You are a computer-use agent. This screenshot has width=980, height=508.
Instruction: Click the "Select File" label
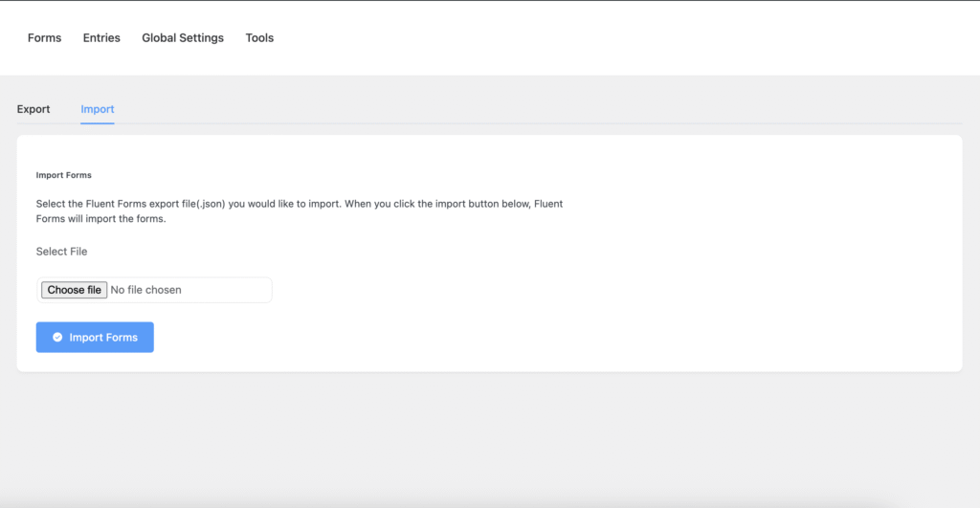(x=61, y=252)
